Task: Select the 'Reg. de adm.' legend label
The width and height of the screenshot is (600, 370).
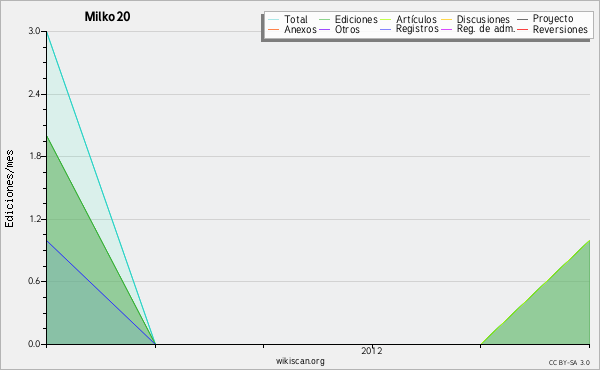Action: (x=486, y=29)
